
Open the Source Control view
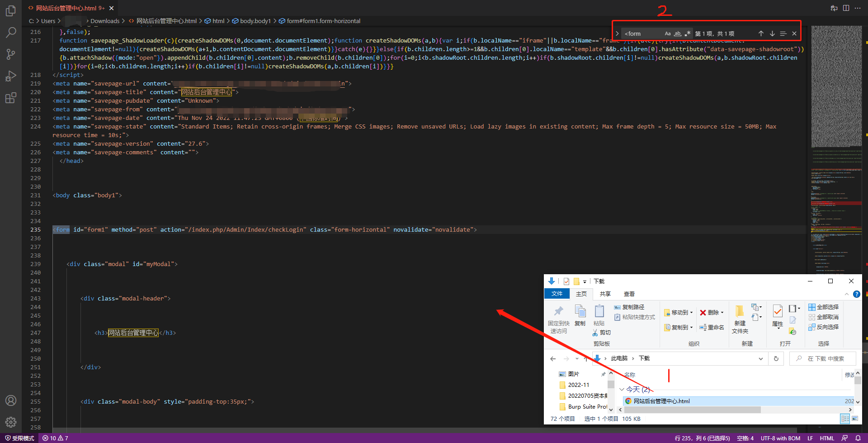(x=11, y=54)
